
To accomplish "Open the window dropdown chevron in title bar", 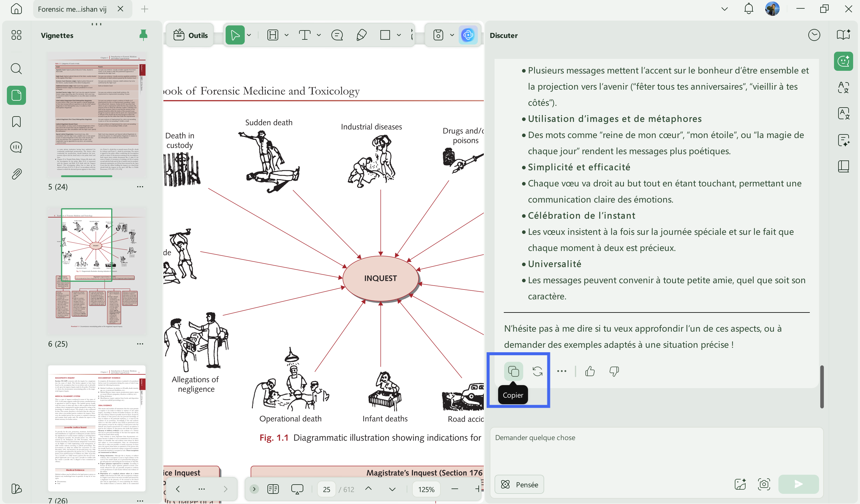I will click(x=724, y=9).
